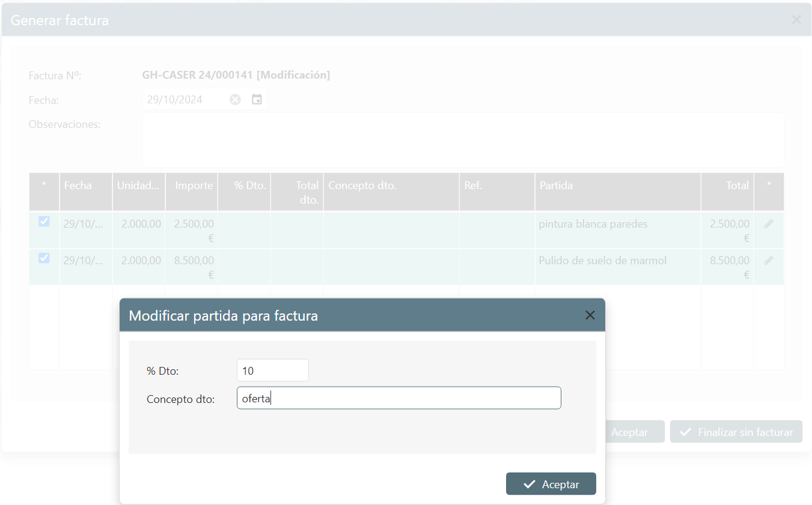Edit the Pulido de suelo de marmol row
The height and width of the screenshot is (505, 812).
[x=768, y=261]
